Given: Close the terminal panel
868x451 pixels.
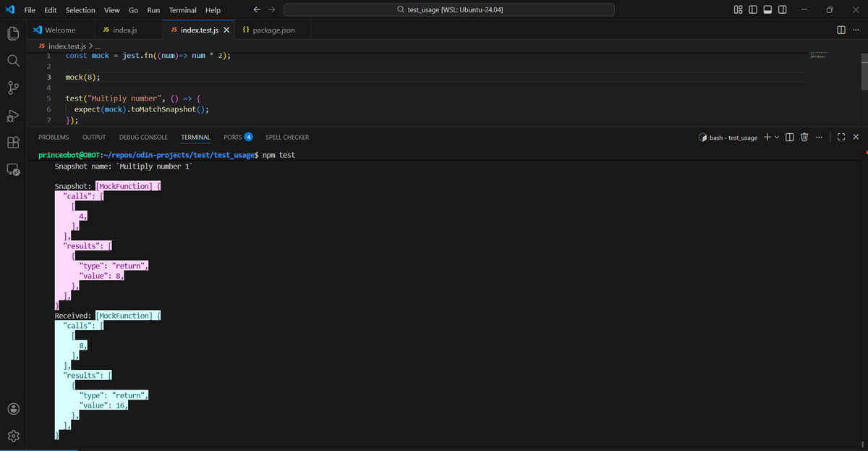Looking at the screenshot, I should [x=856, y=137].
